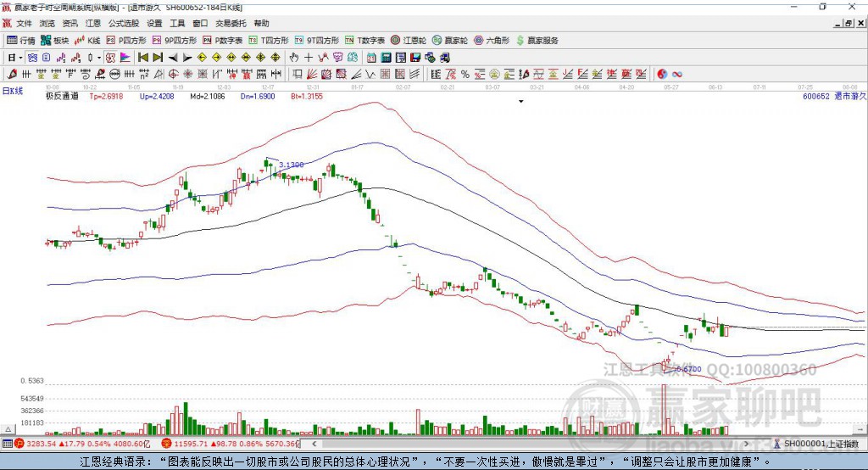Open the 六角形 hexagon tool
Image resolution: width=868 pixels, height=470 pixels.
pyautogui.click(x=491, y=41)
